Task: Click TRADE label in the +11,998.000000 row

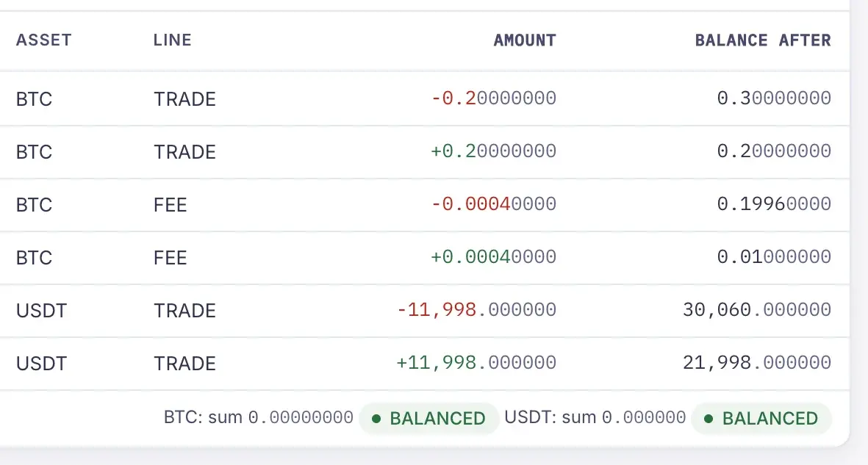Action: [x=184, y=364]
